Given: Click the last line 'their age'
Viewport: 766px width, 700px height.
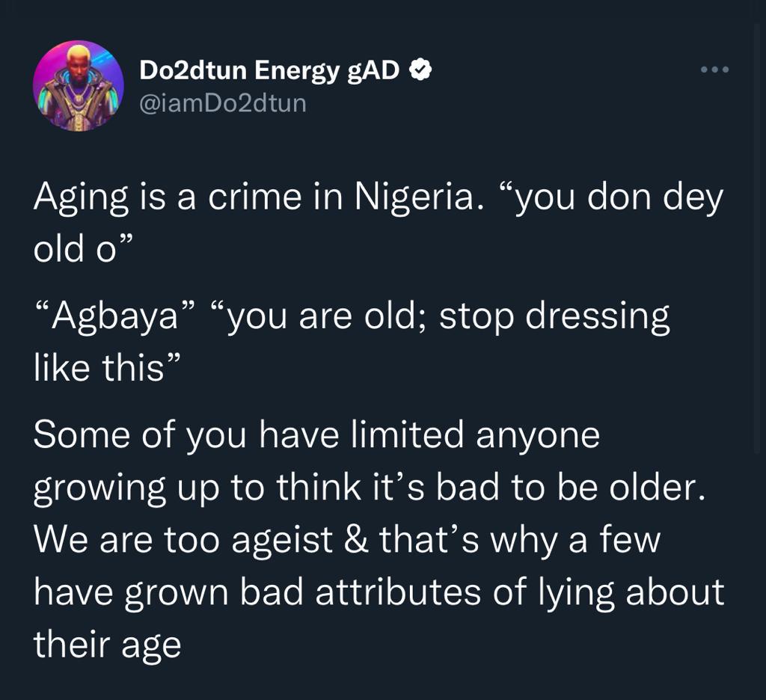Looking at the screenshot, I should pyautogui.click(x=108, y=645).
